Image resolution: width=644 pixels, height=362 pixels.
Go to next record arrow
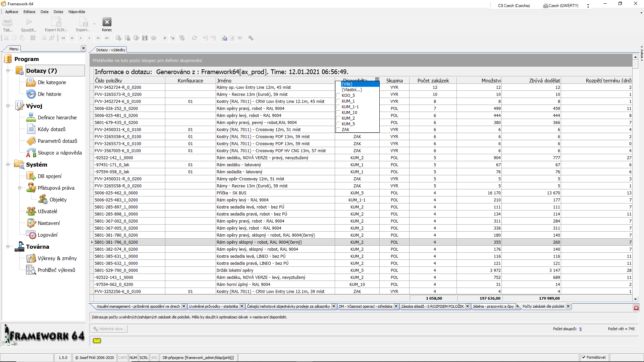pos(90,38)
